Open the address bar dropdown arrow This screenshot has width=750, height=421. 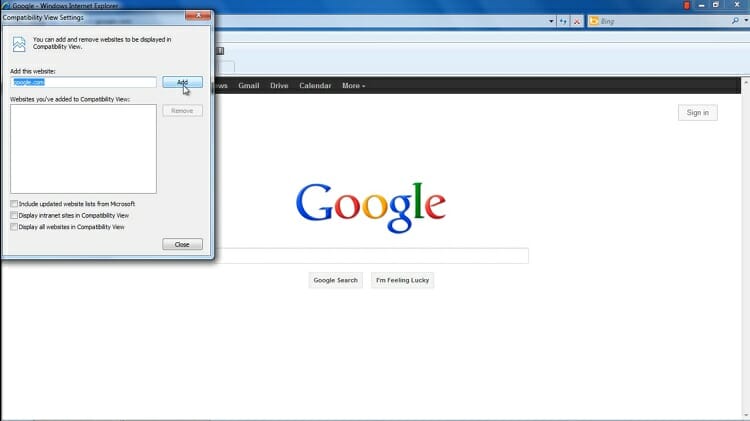coord(551,21)
